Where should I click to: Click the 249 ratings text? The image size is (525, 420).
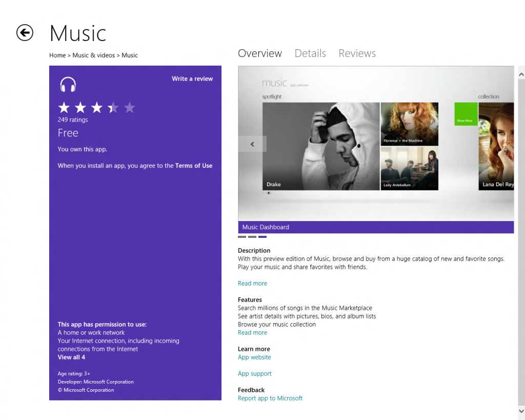click(x=73, y=119)
